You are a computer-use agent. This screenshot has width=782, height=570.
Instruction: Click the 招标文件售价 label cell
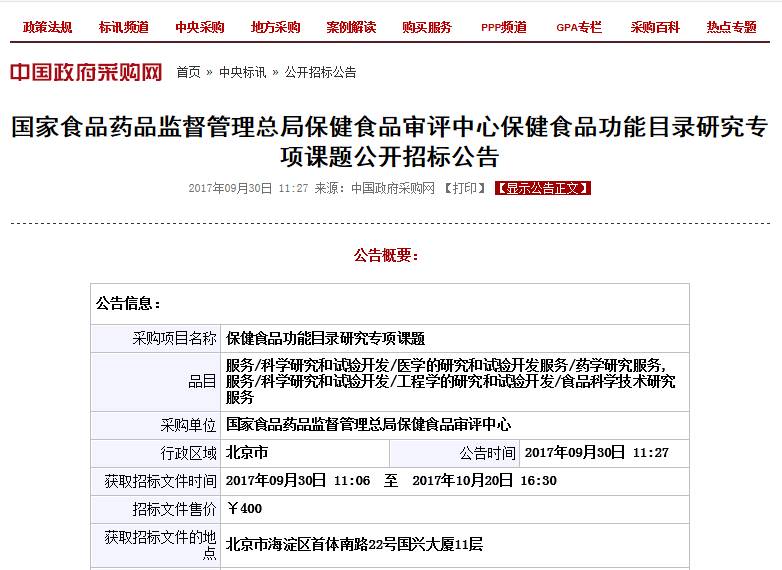point(156,509)
